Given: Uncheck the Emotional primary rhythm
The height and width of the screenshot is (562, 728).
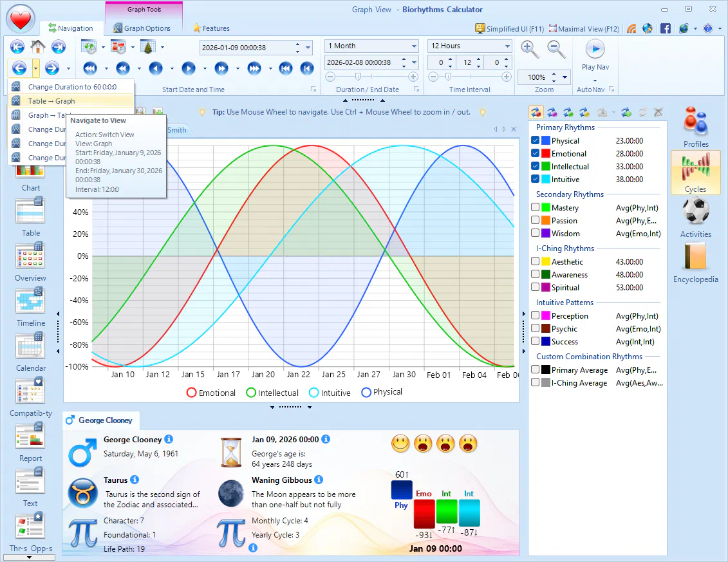Looking at the screenshot, I should point(536,153).
